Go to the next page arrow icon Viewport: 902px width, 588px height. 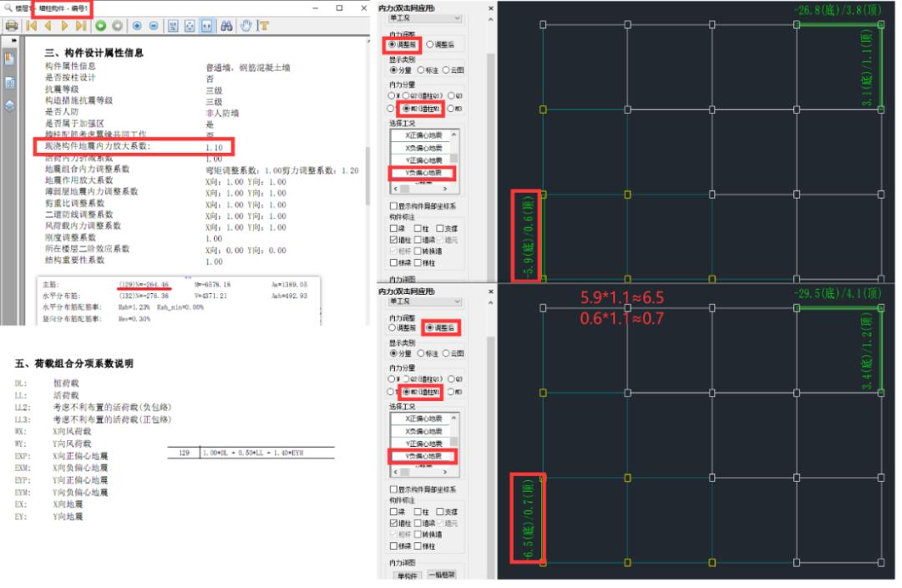coord(64,26)
